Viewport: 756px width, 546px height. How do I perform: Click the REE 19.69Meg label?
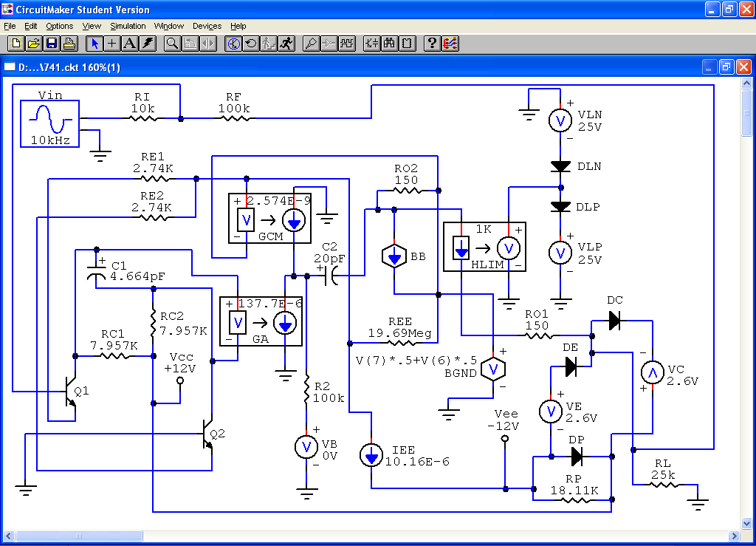pos(399,327)
